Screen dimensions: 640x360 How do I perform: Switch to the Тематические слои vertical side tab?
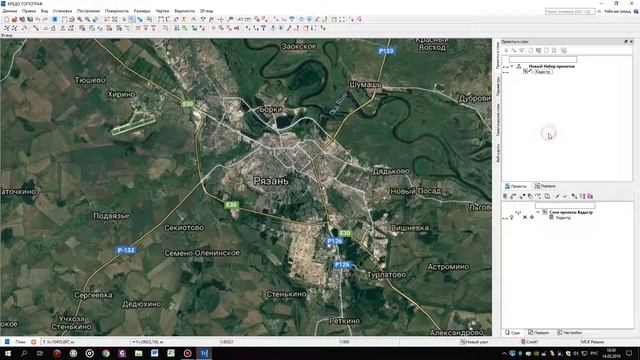[498, 119]
